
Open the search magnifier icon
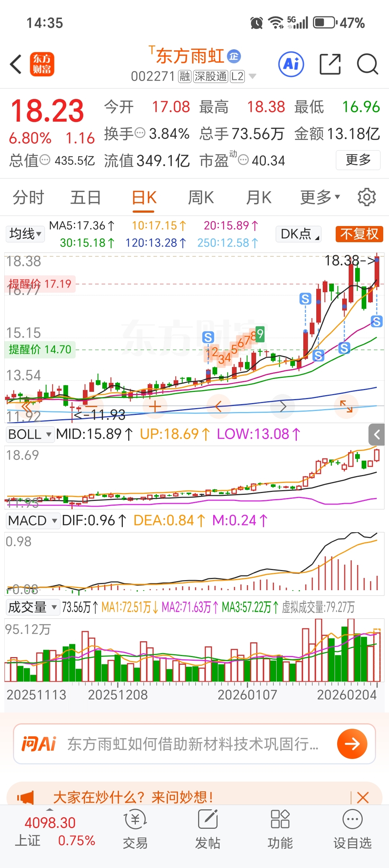[x=367, y=64]
